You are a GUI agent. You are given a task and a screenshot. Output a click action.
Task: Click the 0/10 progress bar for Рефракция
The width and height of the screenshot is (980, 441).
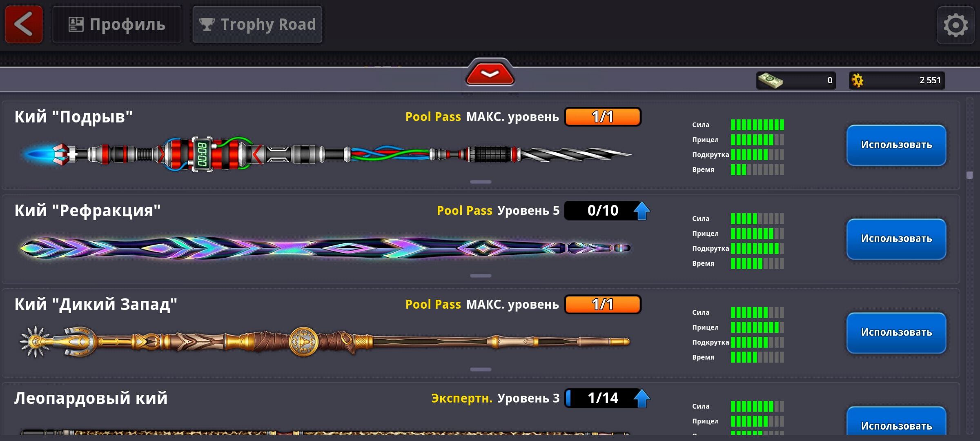pyautogui.click(x=603, y=211)
